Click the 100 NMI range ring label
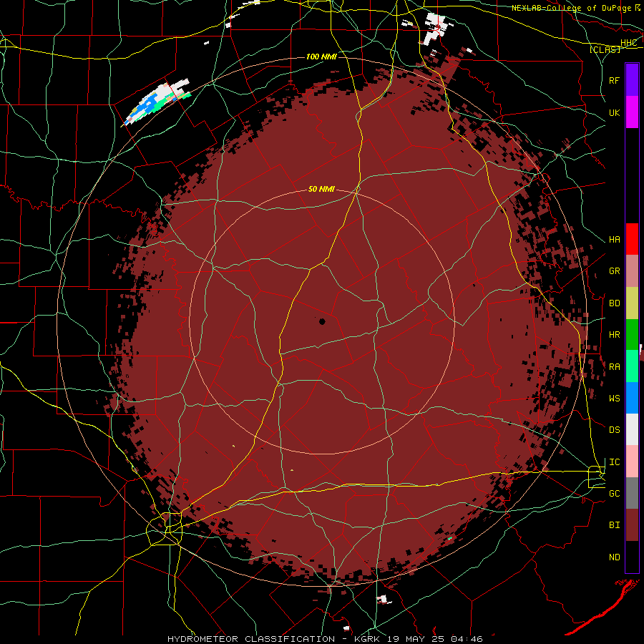This screenshot has width=644, height=644. click(x=321, y=57)
